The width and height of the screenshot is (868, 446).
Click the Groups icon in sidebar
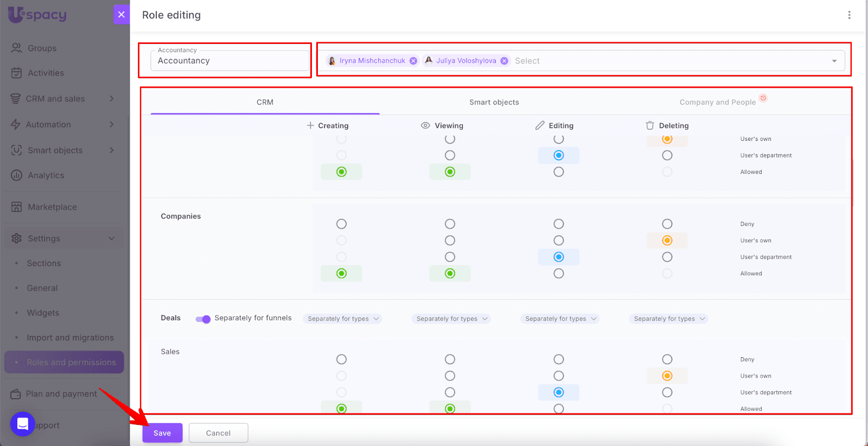[x=17, y=48]
